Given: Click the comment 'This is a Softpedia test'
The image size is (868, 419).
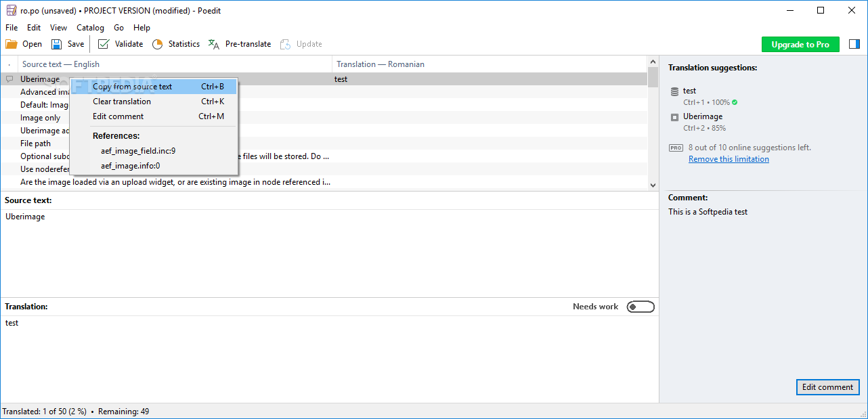Looking at the screenshot, I should point(708,212).
